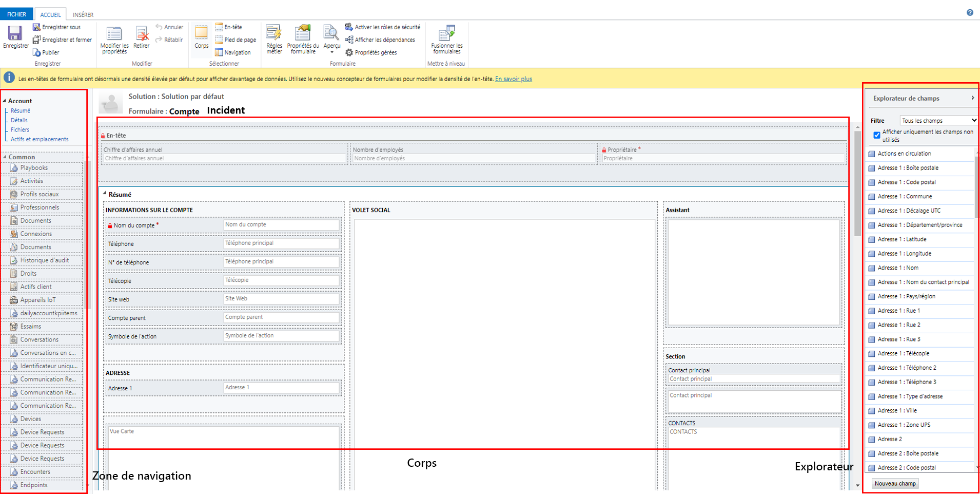Open the FICHIER menu
Image resolution: width=980 pixels, height=495 pixels.
pyautogui.click(x=16, y=14)
